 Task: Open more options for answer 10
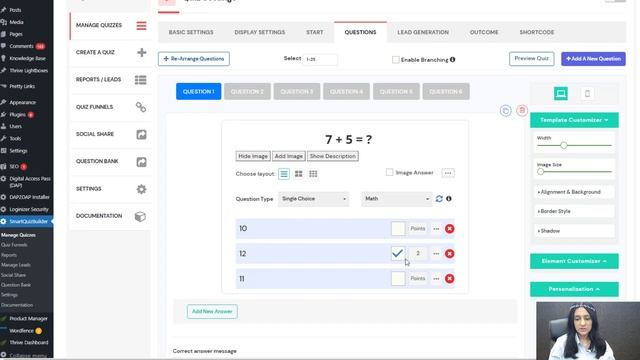[436, 229]
